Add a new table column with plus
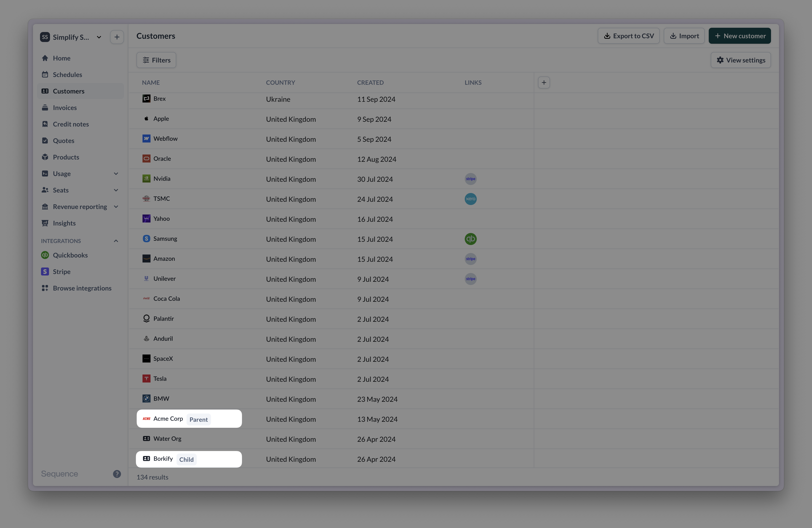 pyautogui.click(x=544, y=82)
